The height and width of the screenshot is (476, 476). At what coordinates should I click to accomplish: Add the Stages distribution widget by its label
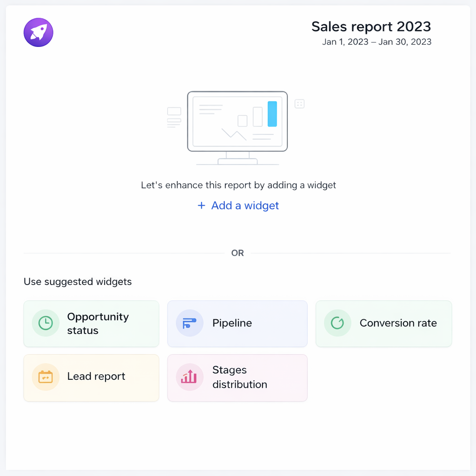pos(239,377)
